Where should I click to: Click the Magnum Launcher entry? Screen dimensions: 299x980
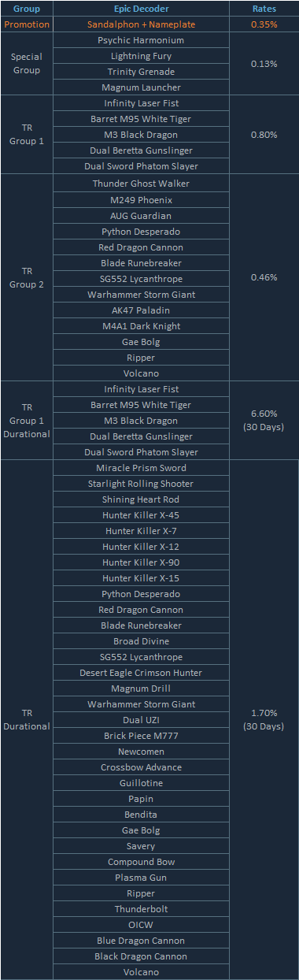pos(141,87)
